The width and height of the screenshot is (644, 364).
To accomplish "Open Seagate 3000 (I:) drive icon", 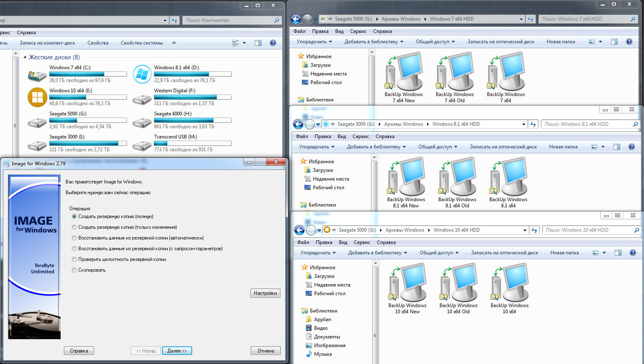I will (x=37, y=146).
